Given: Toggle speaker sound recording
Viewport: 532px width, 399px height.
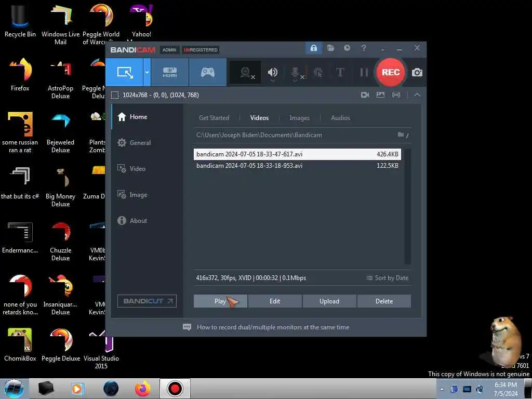Looking at the screenshot, I should click(x=272, y=72).
